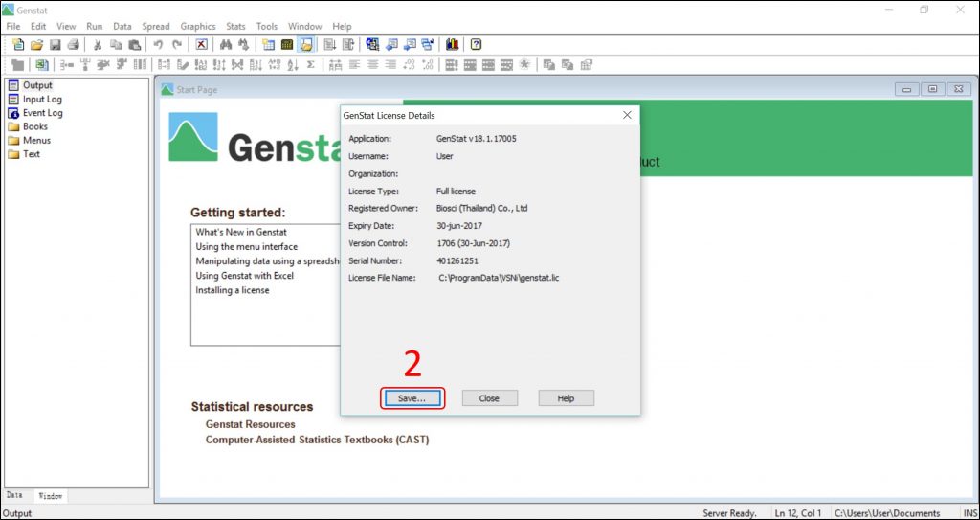This screenshot has width=980, height=520.
Task: Click the next window blue arrow icon
Action: [x=410, y=44]
